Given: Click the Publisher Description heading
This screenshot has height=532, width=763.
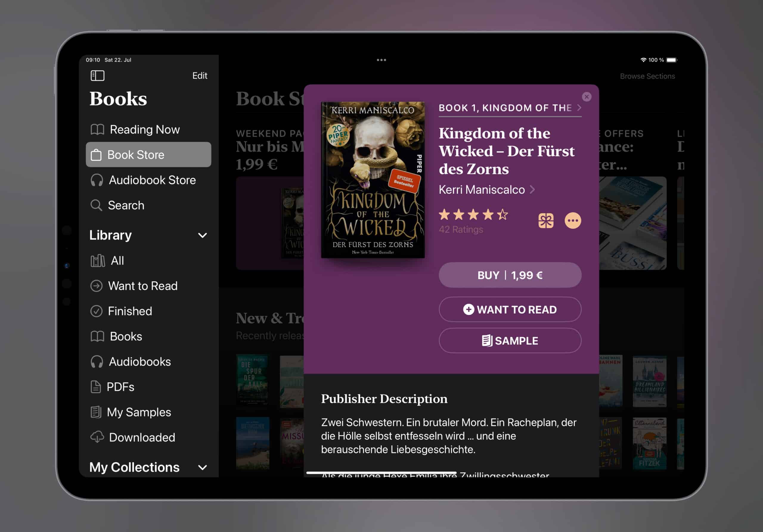Looking at the screenshot, I should 384,399.
